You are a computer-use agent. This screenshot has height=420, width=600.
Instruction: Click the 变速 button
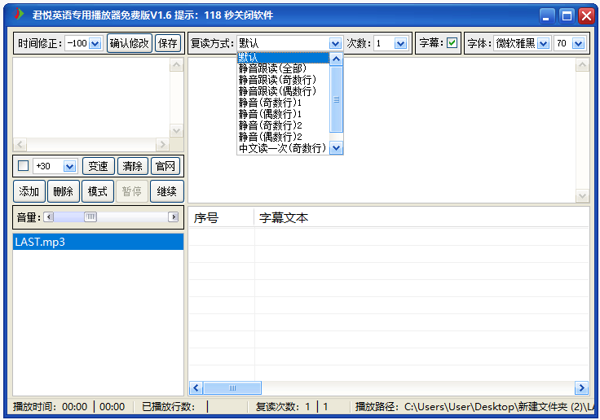[x=97, y=166]
